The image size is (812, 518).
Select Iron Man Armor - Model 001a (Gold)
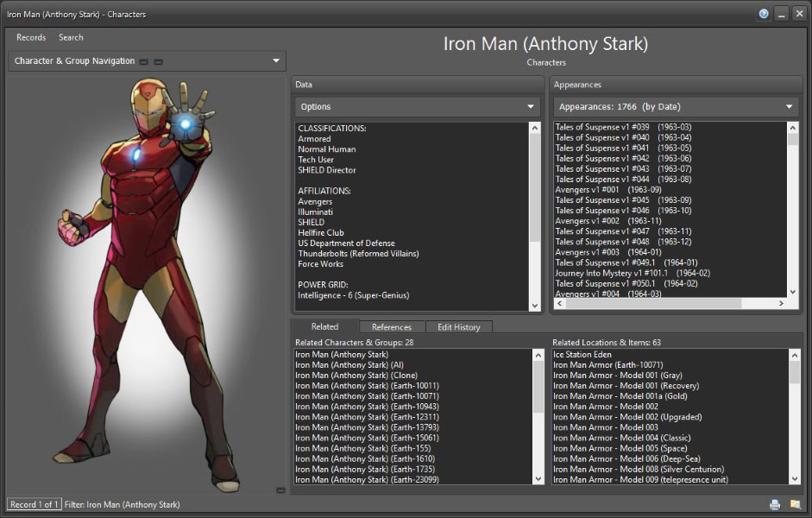[620, 395]
